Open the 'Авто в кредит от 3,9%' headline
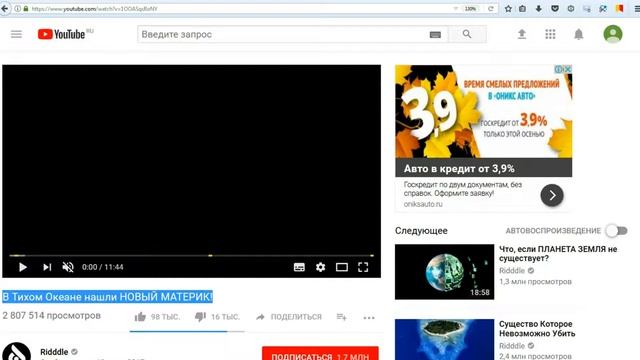 [x=459, y=169]
